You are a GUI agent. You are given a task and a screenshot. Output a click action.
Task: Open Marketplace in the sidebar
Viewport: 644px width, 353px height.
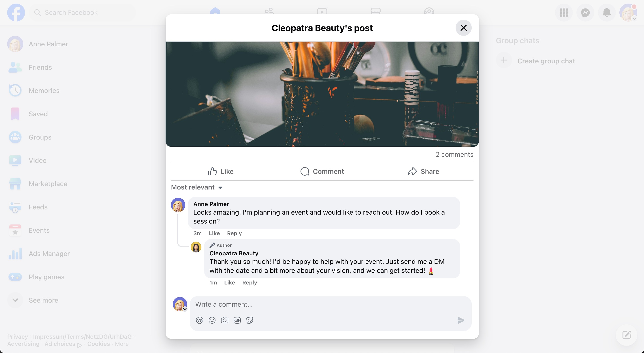click(x=47, y=184)
